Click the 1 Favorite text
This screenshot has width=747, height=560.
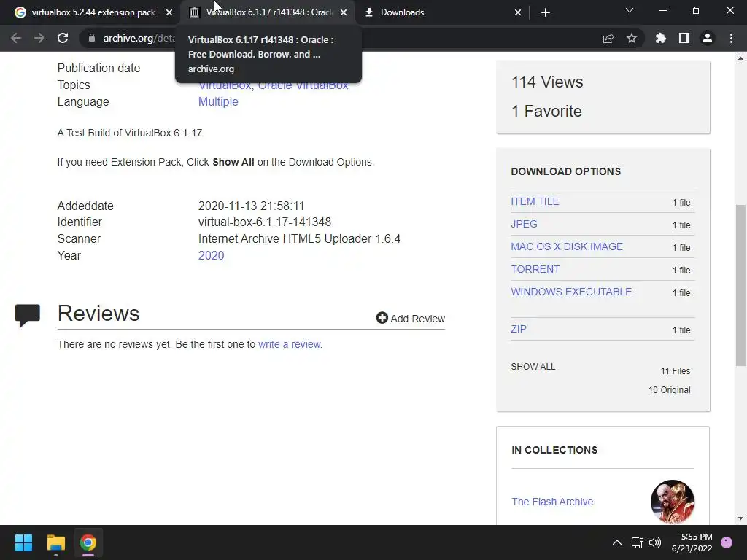tap(546, 111)
